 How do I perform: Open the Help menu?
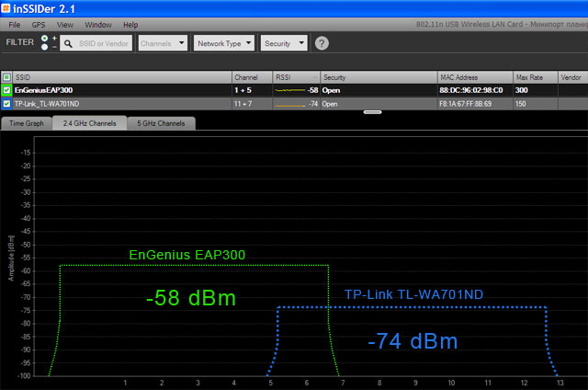tap(130, 25)
